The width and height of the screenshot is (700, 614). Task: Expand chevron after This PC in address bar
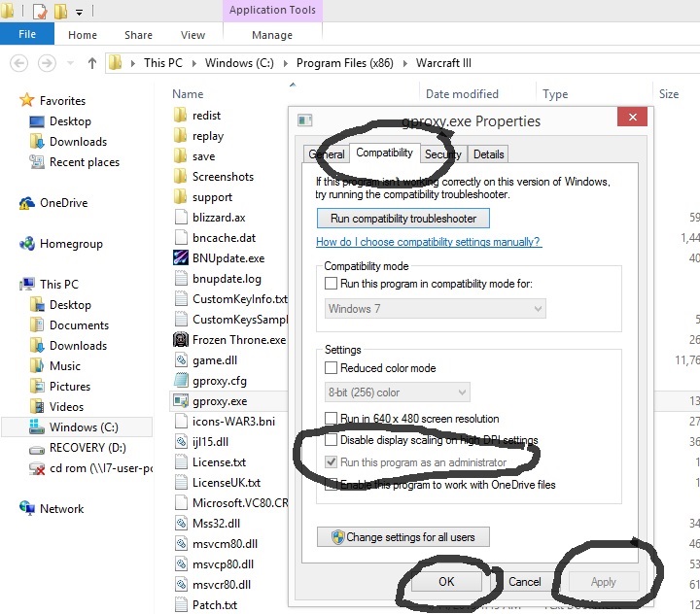194,63
